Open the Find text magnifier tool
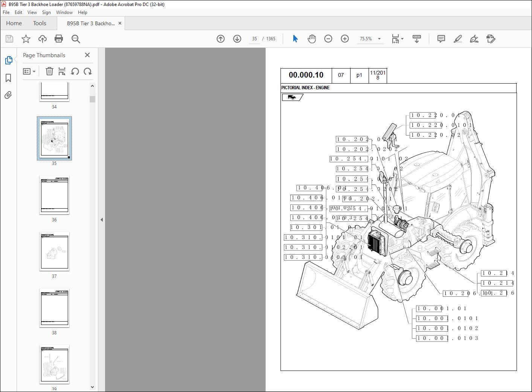Screen dimensions: 532x392 point(76,39)
